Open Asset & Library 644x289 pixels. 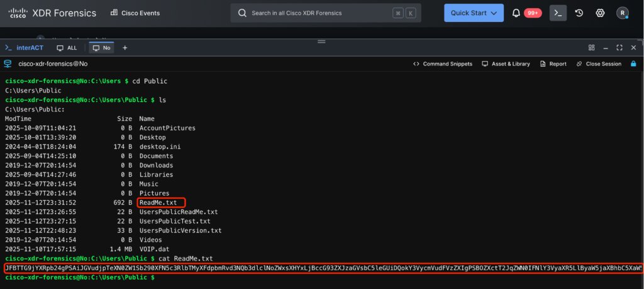pos(506,64)
